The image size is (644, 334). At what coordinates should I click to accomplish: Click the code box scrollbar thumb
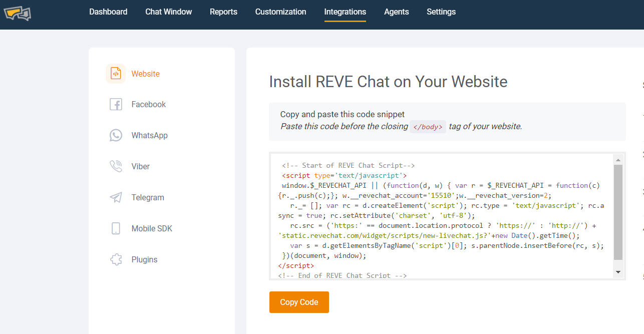tap(618, 212)
